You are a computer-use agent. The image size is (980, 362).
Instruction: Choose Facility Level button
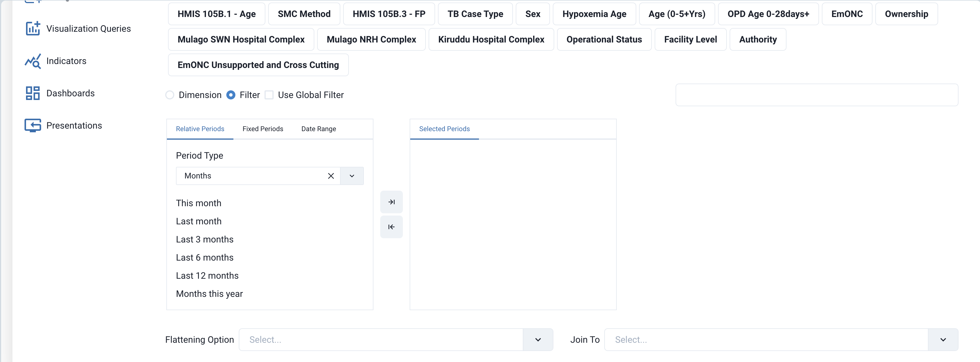click(691, 40)
